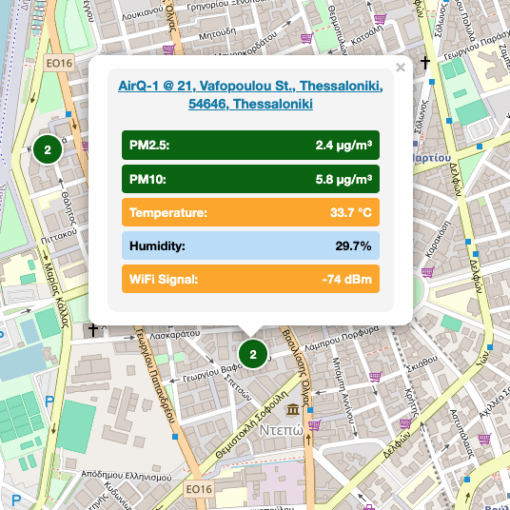
Task: Click the church cross icon right of the popup's close button
Action: (x=425, y=62)
